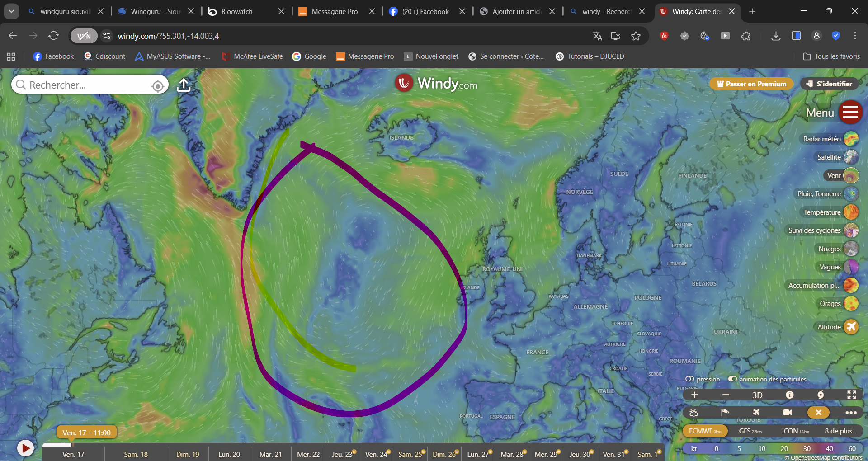Image resolution: width=868 pixels, height=461 pixels.
Task: Bookmark this page with star icon
Action: click(x=636, y=36)
